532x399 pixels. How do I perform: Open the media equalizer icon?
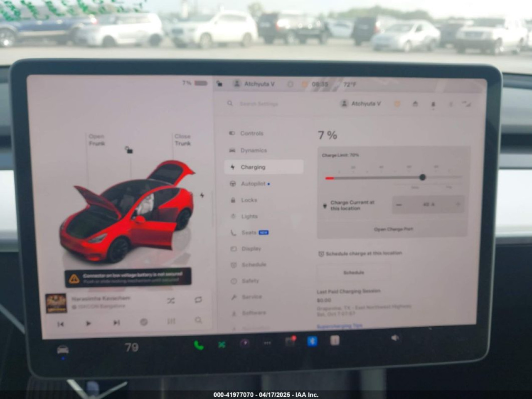coord(171,321)
